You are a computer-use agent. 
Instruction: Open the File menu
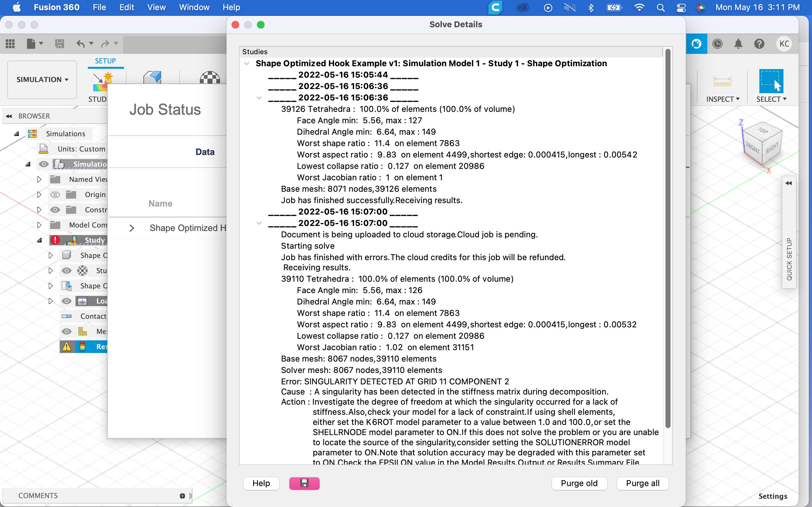[x=99, y=7]
